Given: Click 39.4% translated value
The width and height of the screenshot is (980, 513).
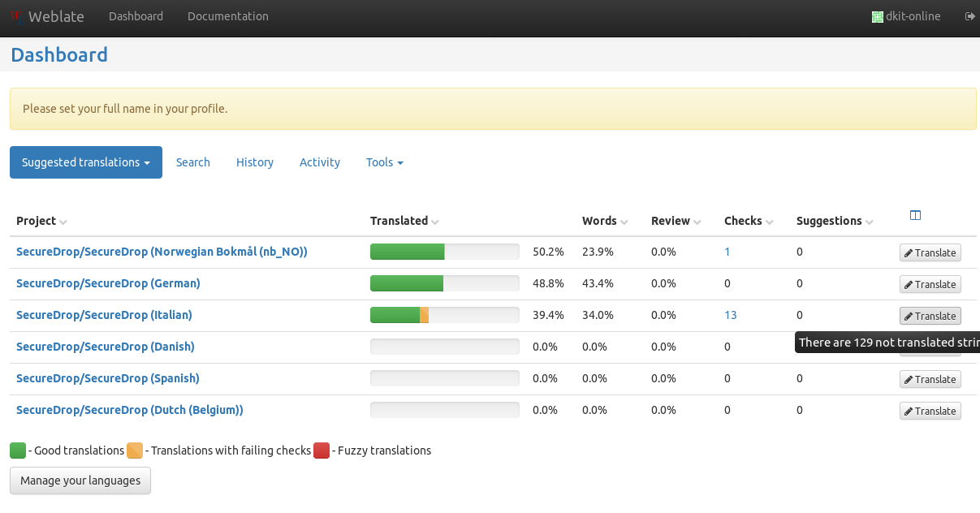Looking at the screenshot, I should (x=548, y=315).
